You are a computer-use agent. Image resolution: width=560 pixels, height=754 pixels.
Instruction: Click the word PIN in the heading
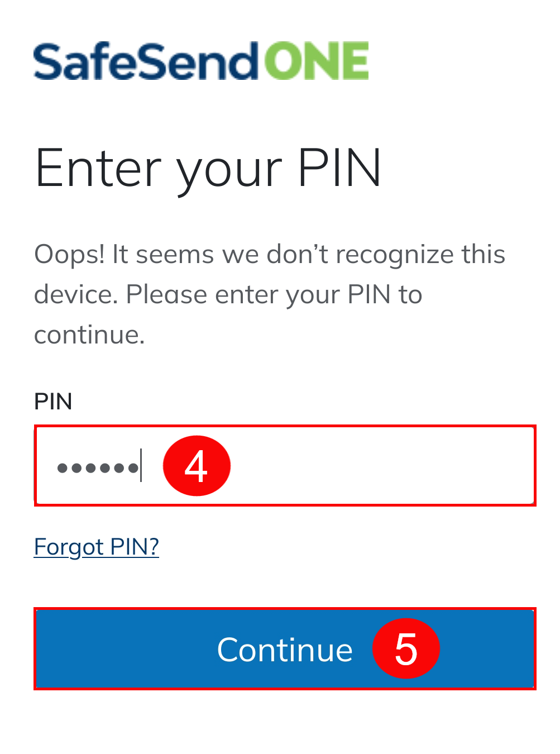point(339,168)
